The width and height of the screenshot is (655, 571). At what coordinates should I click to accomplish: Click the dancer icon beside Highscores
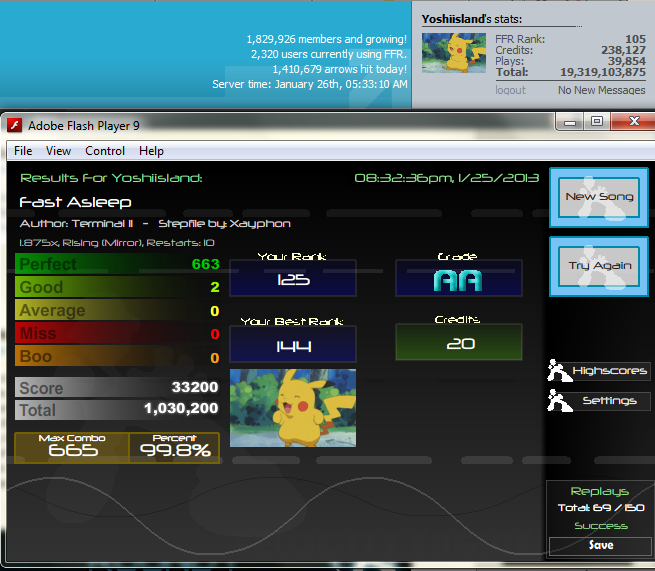point(559,371)
